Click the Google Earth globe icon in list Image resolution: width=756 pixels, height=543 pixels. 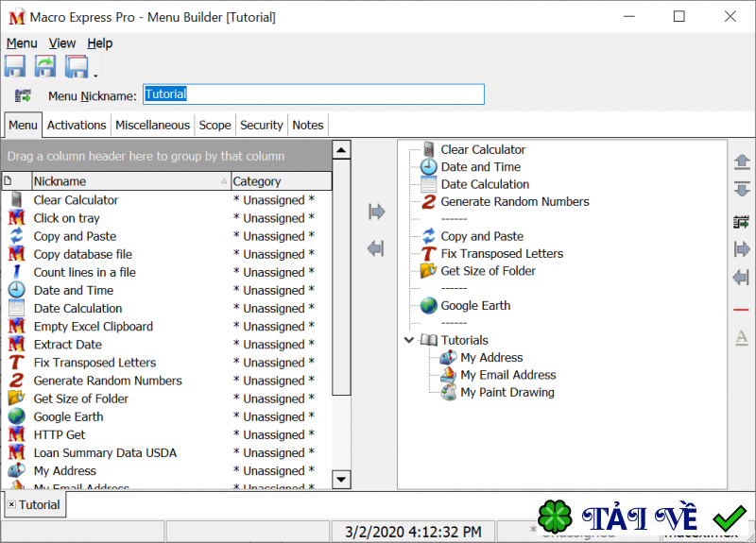[16, 416]
